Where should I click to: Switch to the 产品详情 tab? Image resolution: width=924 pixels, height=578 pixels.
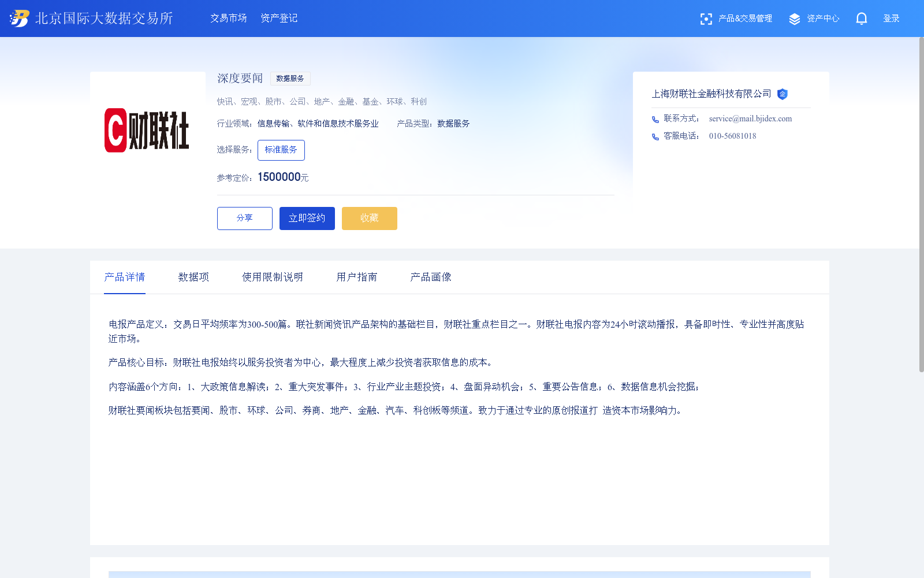tap(125, 277)
